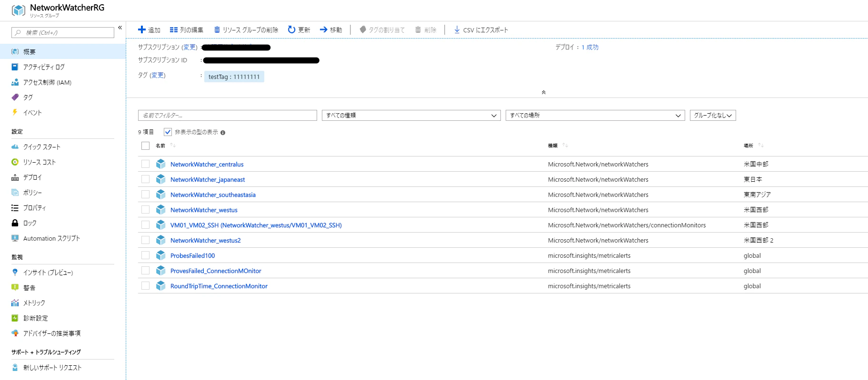This screenshot has height=380, width=868.
Task: Click the クイック スタート cloud icon
Action: click(15, 147)
